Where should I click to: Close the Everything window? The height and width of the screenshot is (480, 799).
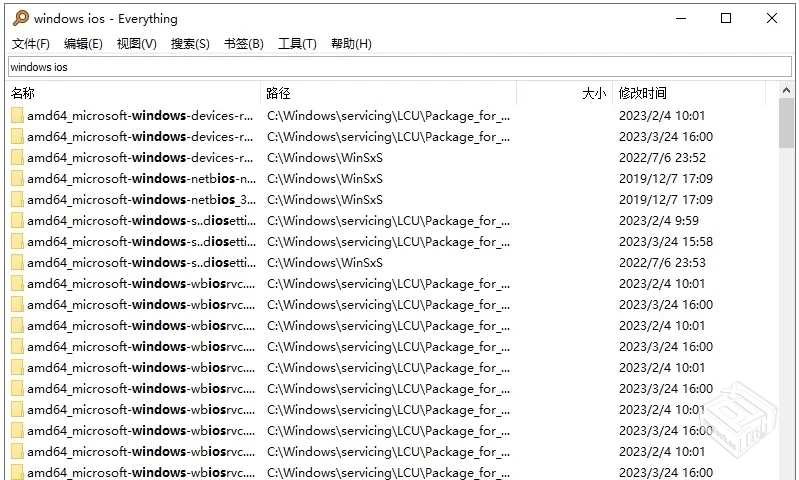772,18
